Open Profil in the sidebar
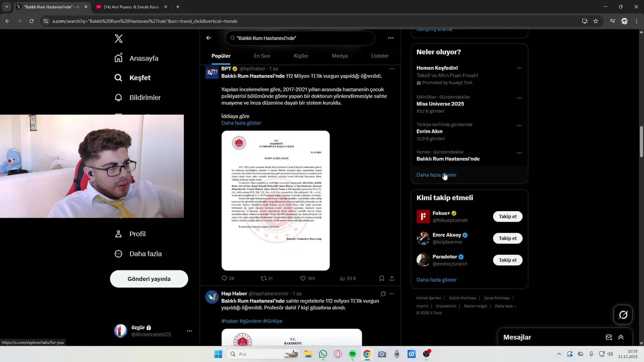Image resolution: width=644 pixels, height=362 pixels. (x=130, y=234)
